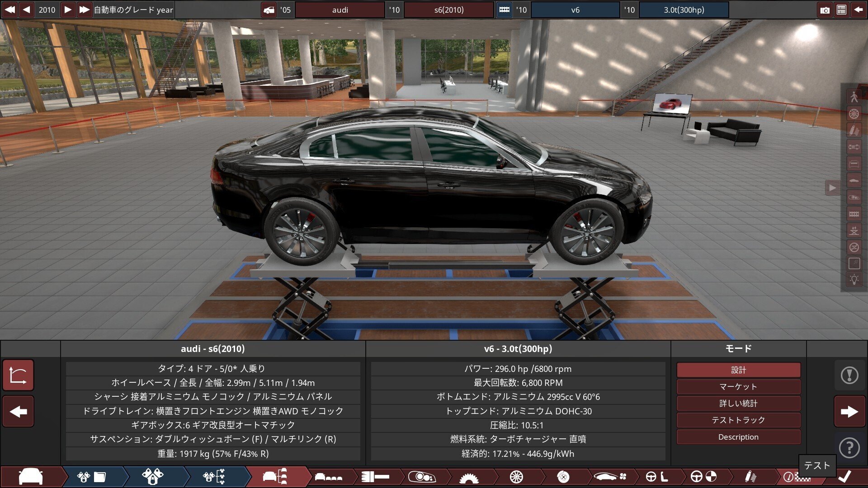The image size is (868, 488).
Task: Select the マーケット mode button
Action: tap(738, 386)
